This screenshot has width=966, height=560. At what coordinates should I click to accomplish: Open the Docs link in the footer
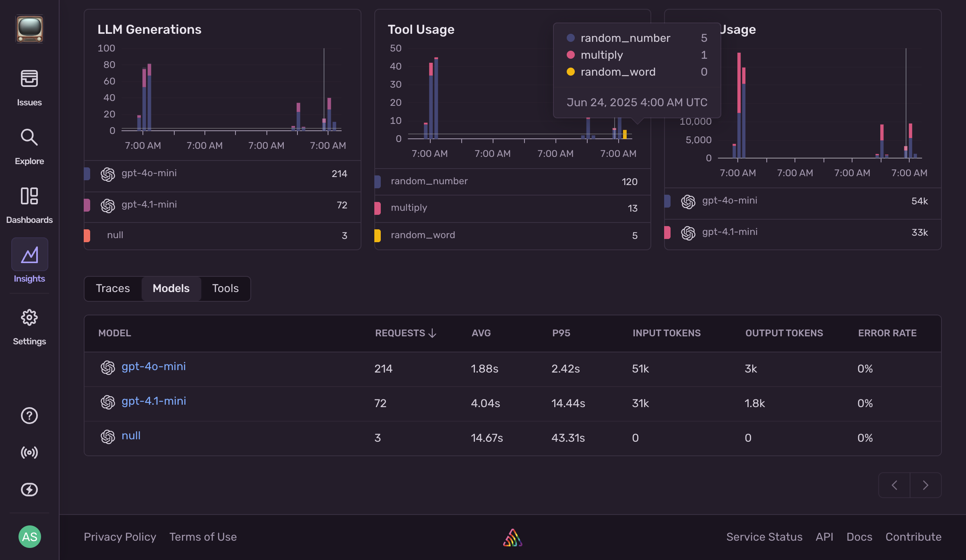[x=859, y=537]
